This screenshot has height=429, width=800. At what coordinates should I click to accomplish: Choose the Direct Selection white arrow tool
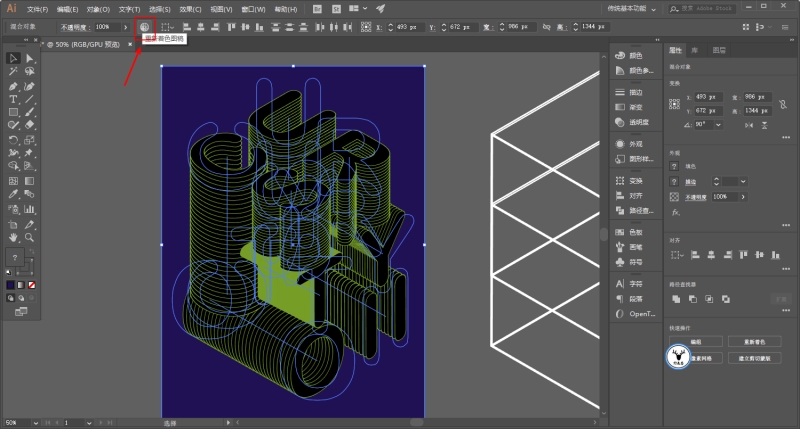(x=30, y=59)
